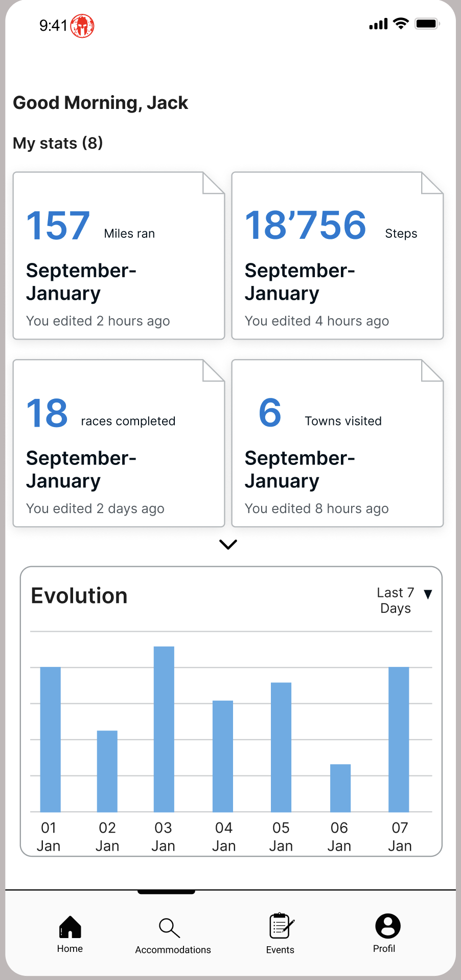The height and width of the screenshot is (980, 461).
Task: Switch to the Accommodations tab label
Action: (x=173, y=950)
